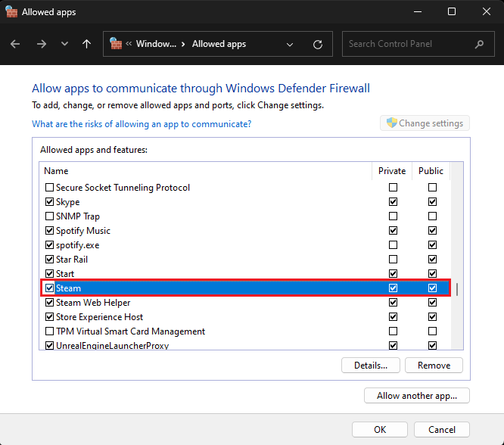Click the firewall icon in title bar
504x445 pixels.
pyautogui.click(x=11, y=12)
